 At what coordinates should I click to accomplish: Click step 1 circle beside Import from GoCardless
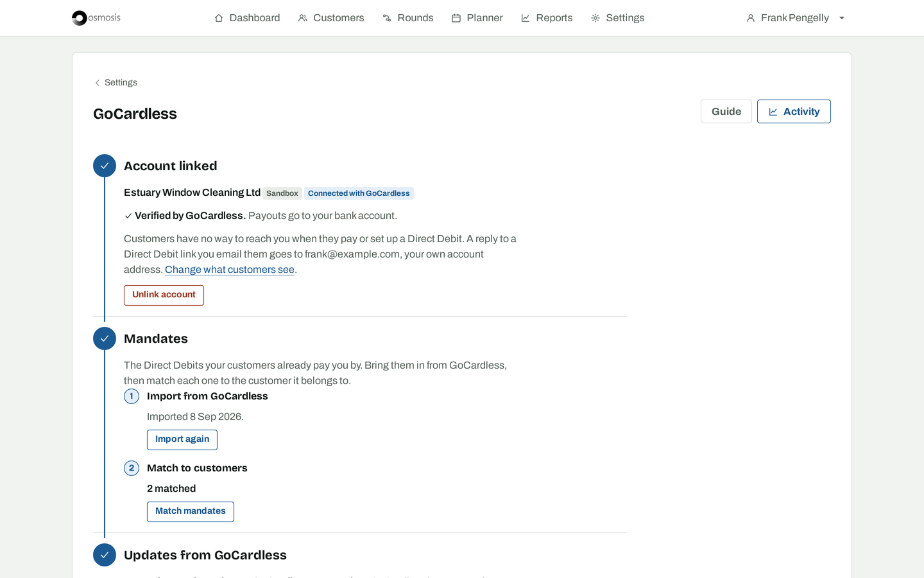[x=132, y=396]
